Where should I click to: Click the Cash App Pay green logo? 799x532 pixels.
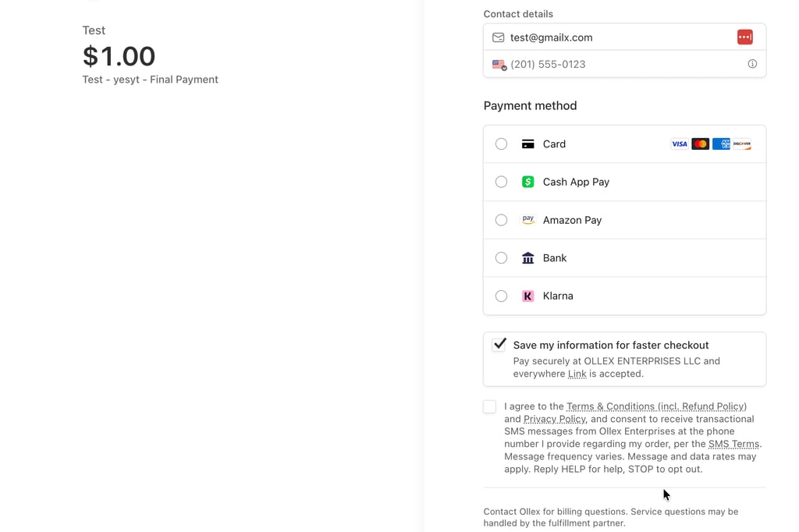tap(527, 182)
